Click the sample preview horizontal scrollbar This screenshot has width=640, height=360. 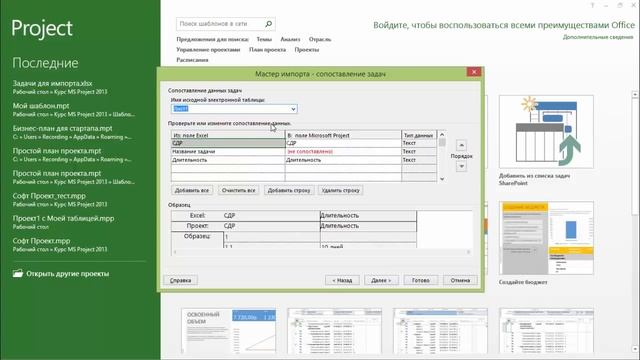pos(322,252)
